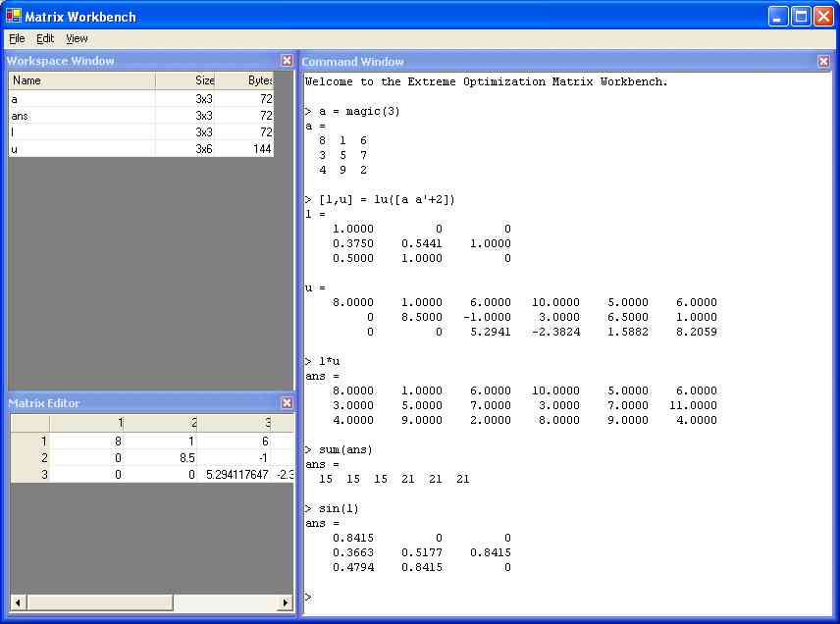840x624 pixels.
Task: Click the Matrix Editor cell containing 8.5
Action: click(161, 458)
